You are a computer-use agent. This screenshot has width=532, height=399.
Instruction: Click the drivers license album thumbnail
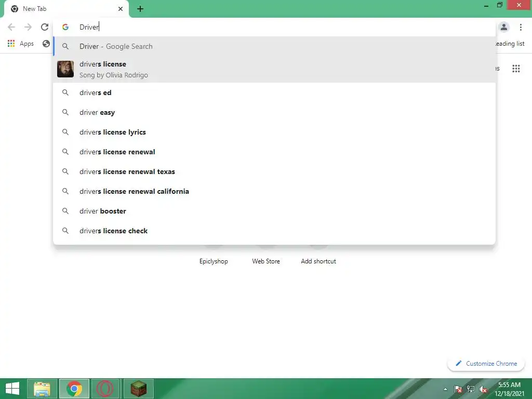pyautogui.click(x=65, y=69)
